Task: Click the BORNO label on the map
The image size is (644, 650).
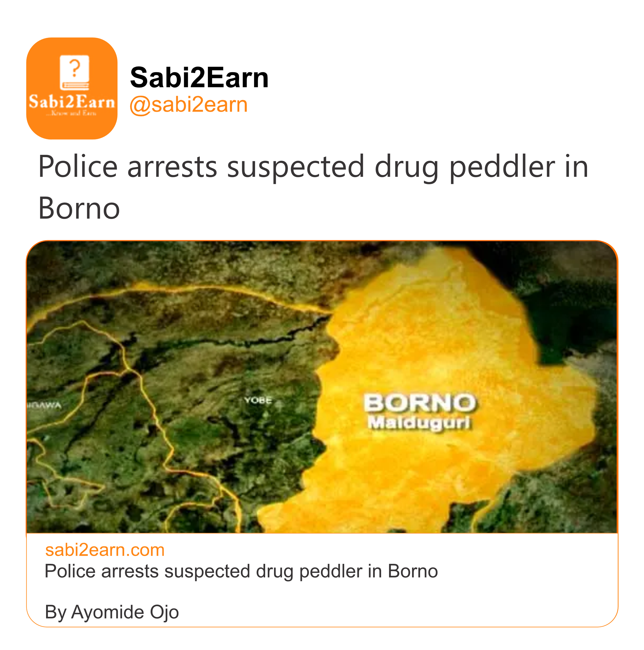Action: pos(419,403)
